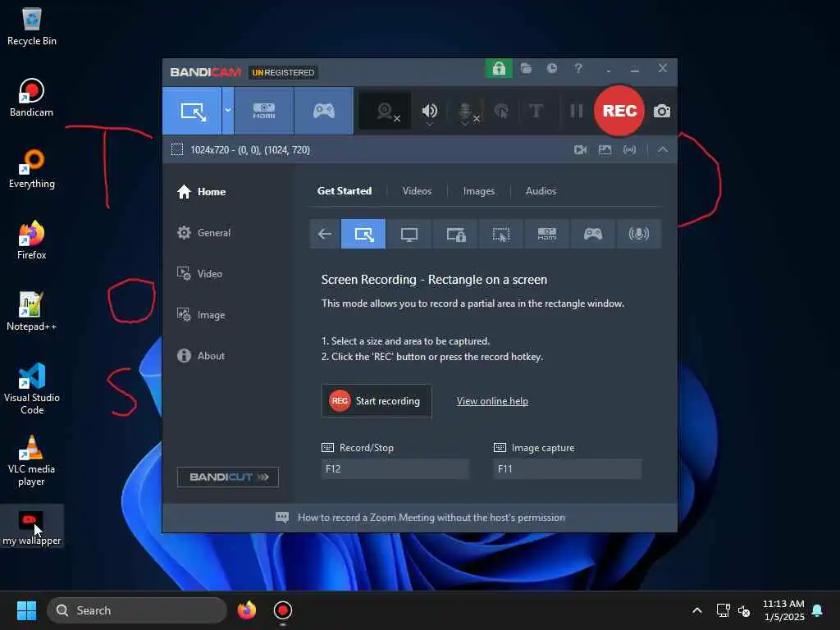
Task: Open Firefox desktop shortcut
Action: click(32, 240)
